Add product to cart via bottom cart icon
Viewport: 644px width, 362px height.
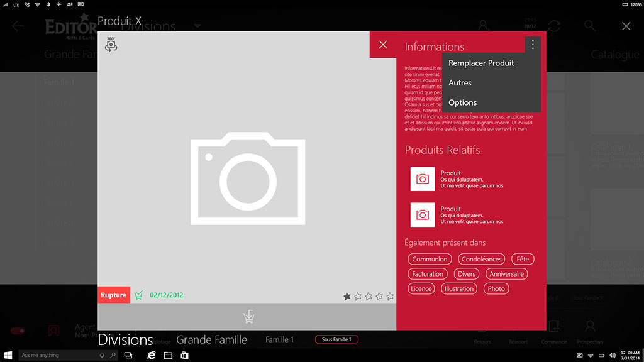pos(248,317)
